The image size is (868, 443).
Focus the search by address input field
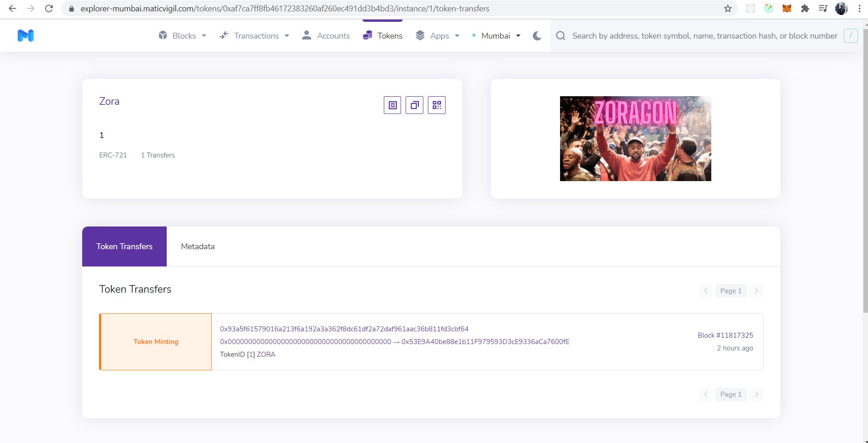tap(704, 36)
